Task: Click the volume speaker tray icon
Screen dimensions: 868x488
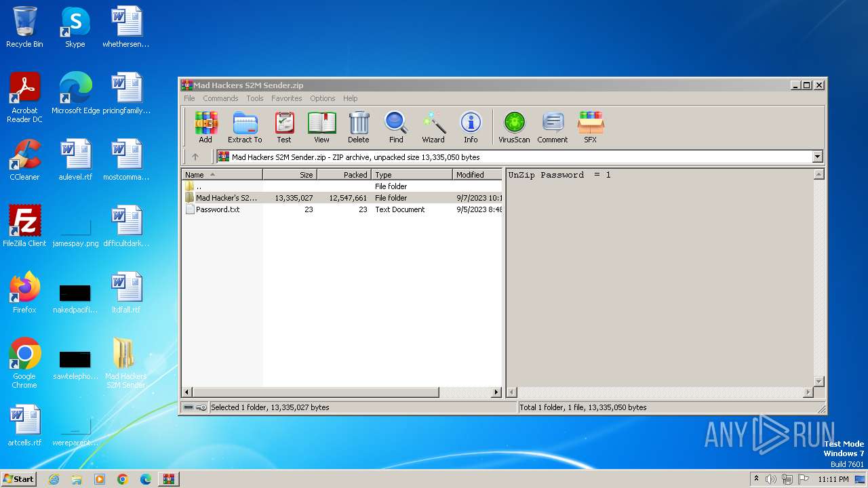Action: 770,479
